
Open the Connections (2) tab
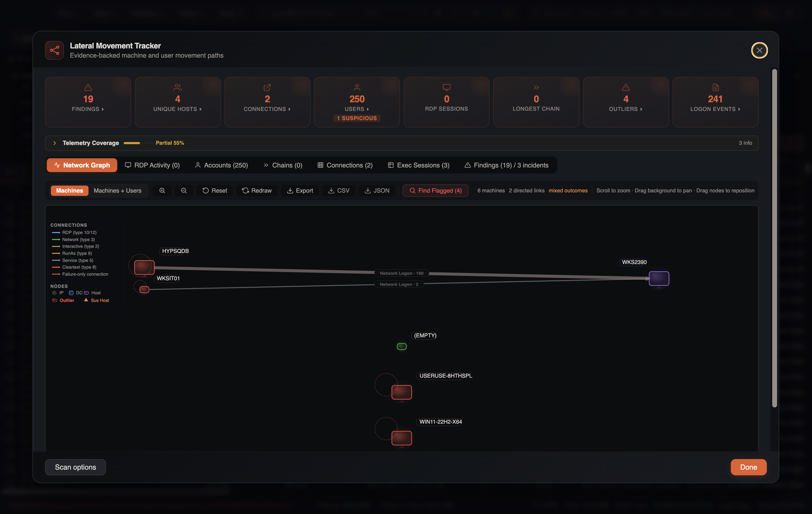(345, 165)
